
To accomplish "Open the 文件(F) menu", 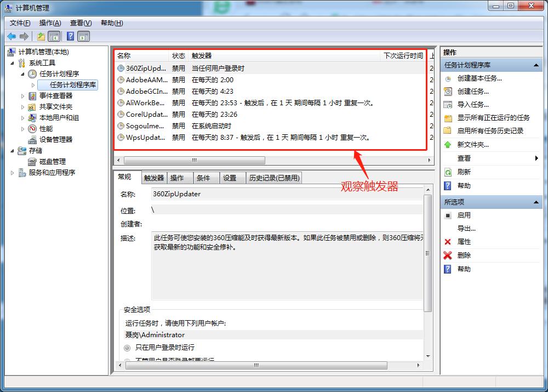I will [20, 23].
